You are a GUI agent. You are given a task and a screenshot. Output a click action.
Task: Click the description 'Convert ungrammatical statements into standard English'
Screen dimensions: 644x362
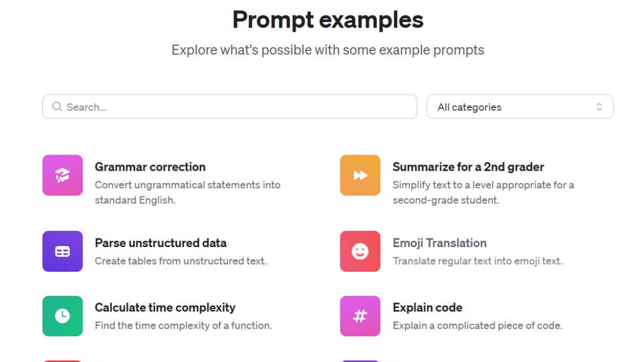pos(187,192)
